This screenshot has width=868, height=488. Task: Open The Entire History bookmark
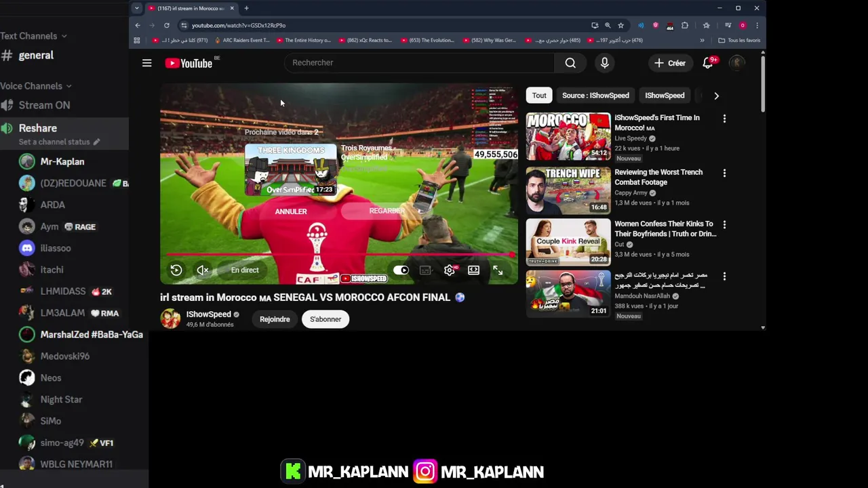click(302, 40)
